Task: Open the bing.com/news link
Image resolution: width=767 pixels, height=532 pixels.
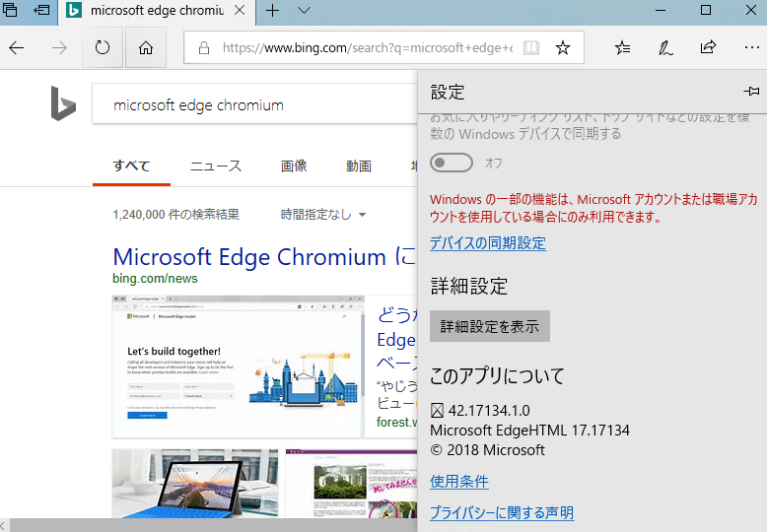Action: coord(155,278)
